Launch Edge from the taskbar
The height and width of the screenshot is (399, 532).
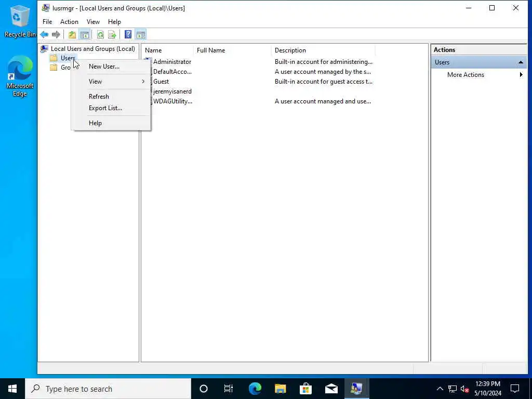[x=255, y=389]
